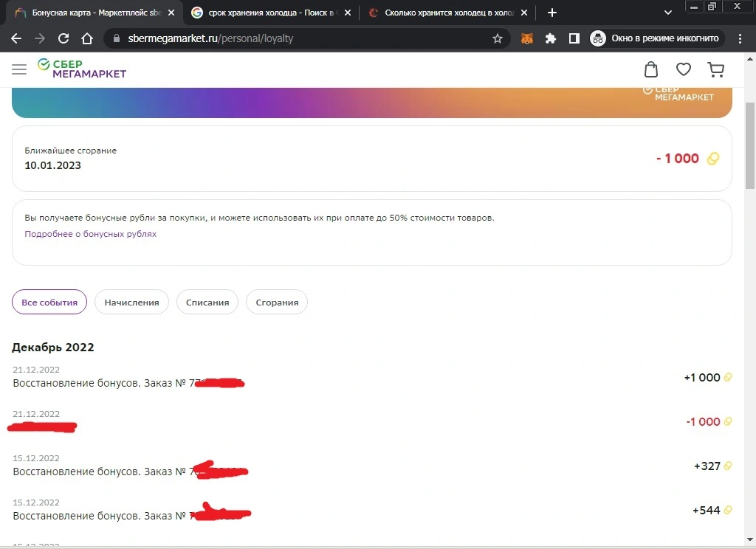Restore down the browser window

[712, 6]
